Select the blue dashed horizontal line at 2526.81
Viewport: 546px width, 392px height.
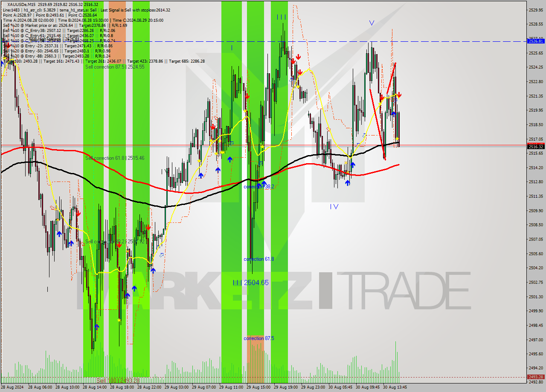264,41
